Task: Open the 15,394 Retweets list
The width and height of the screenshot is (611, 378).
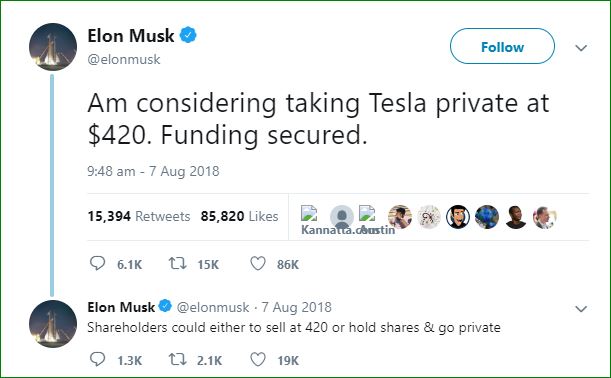Action: 139,216
